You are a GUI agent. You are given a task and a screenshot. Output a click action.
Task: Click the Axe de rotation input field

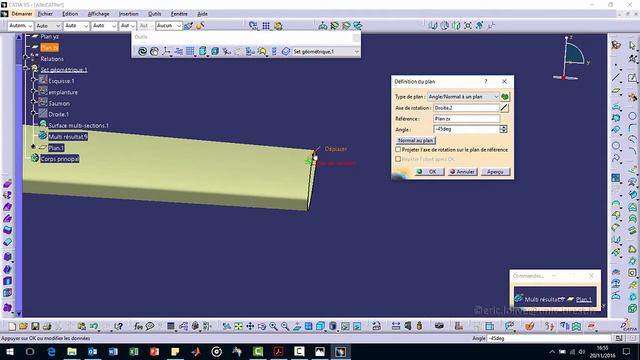466,108
